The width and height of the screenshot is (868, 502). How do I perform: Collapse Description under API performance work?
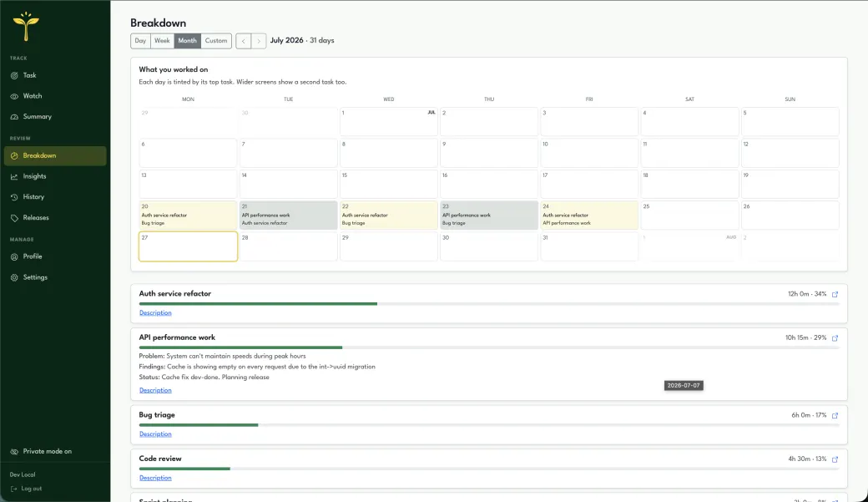point(155,391)
